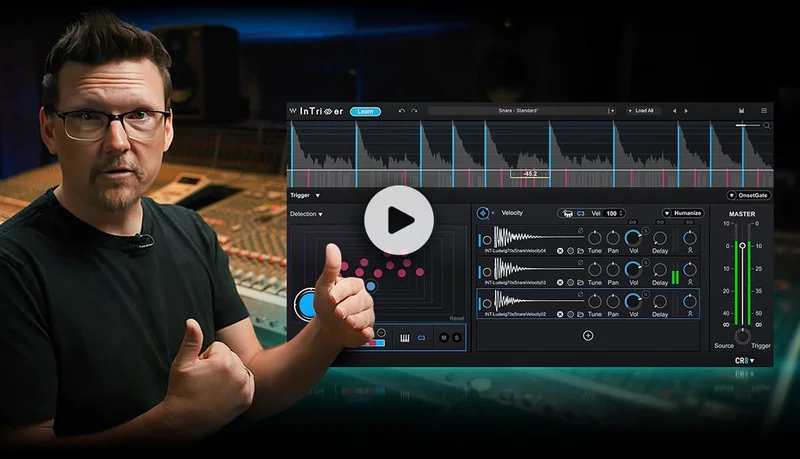Open the dropdown arrow beside Velocity icon
The image size is (800, 459).
(493, 213)
